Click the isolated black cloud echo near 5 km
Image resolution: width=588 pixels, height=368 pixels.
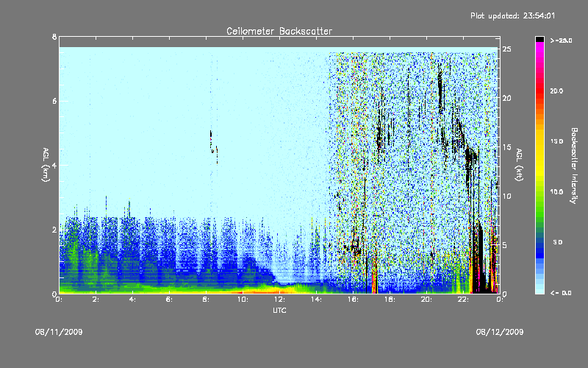click(213, 146)
